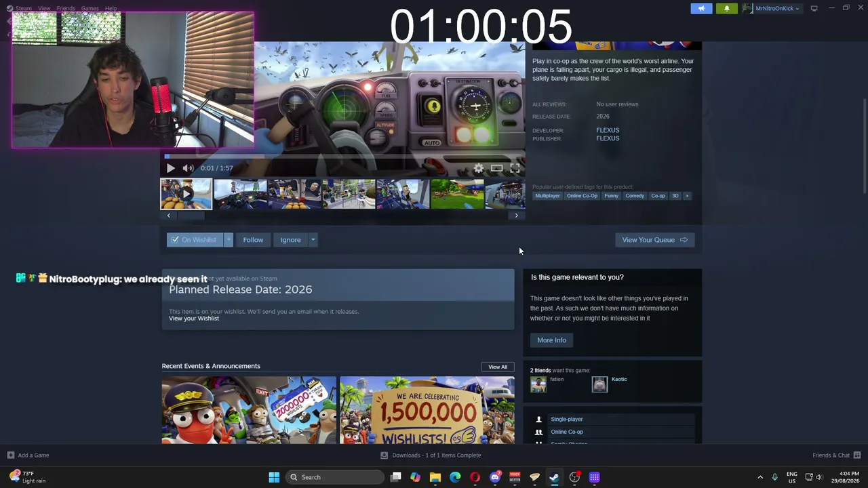Open Steam announcements megaphone button
The width and height of the screenshot is (868, 488).
pyautogui.click(x=702, y=9)
